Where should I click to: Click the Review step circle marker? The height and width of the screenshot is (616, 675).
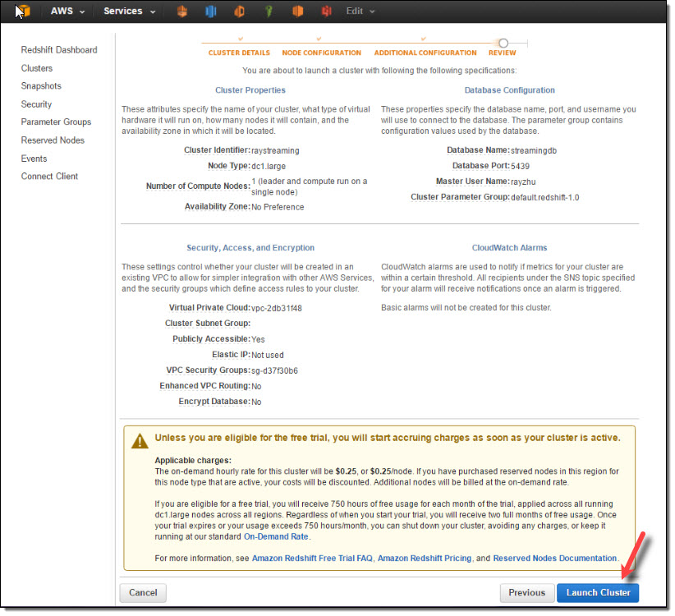coord(503,43)
